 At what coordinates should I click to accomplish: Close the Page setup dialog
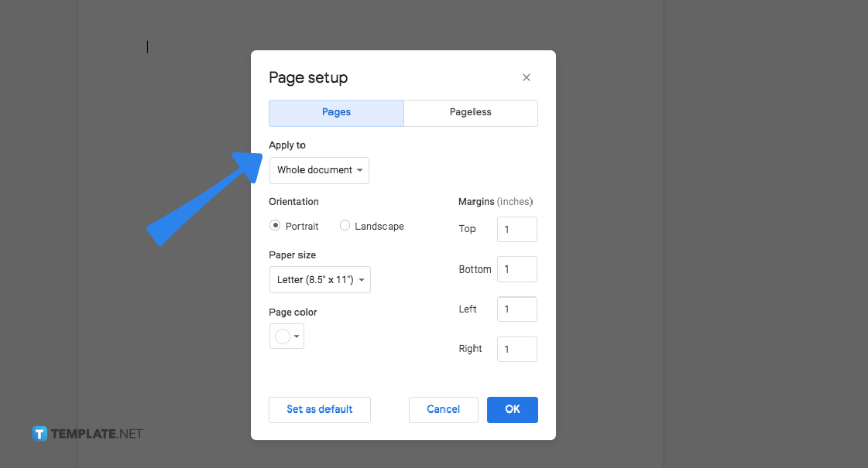coord(526,77)
